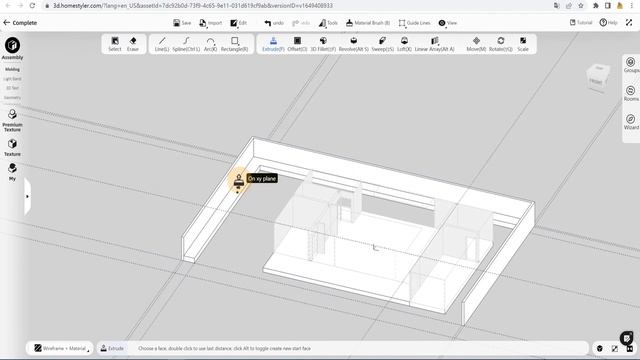
Task: Open the Tutorial link
Action: coord(581,22)
